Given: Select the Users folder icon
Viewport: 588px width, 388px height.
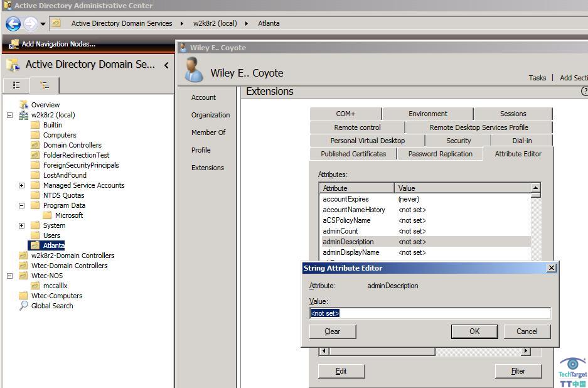Looking at the screenshot, I should (x=35, y=235).
